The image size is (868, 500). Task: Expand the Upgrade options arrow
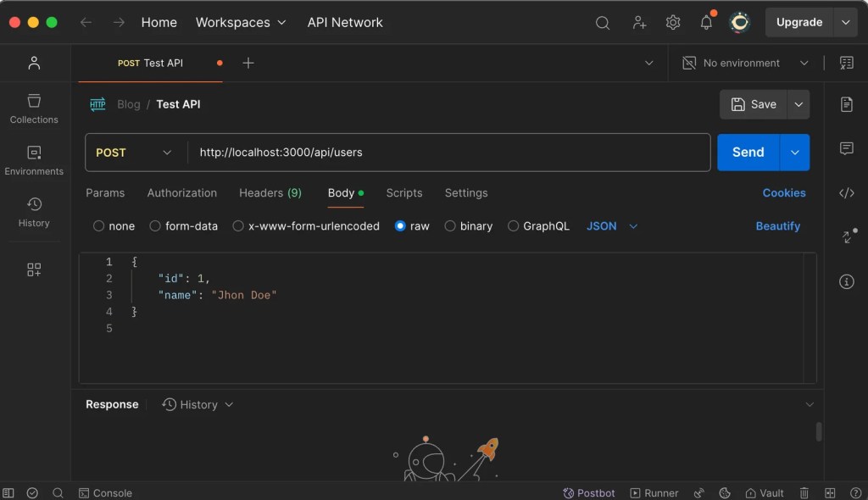tap(845, 23)
